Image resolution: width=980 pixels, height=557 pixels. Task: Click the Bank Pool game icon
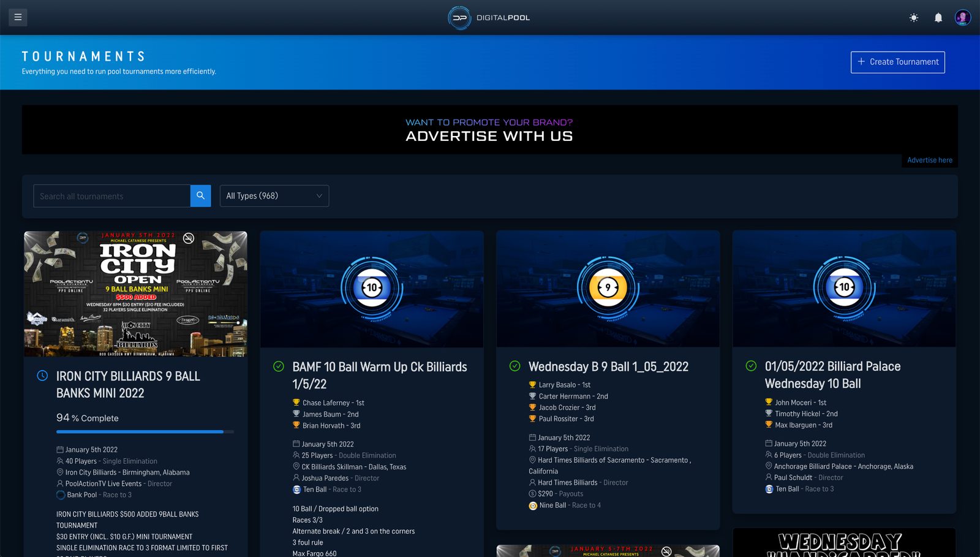tap(61, 495)
